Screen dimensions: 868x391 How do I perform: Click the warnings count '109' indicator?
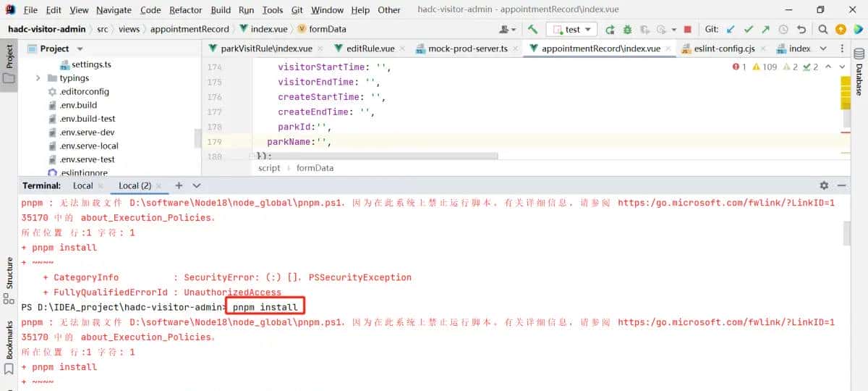[x=765, y=67]
